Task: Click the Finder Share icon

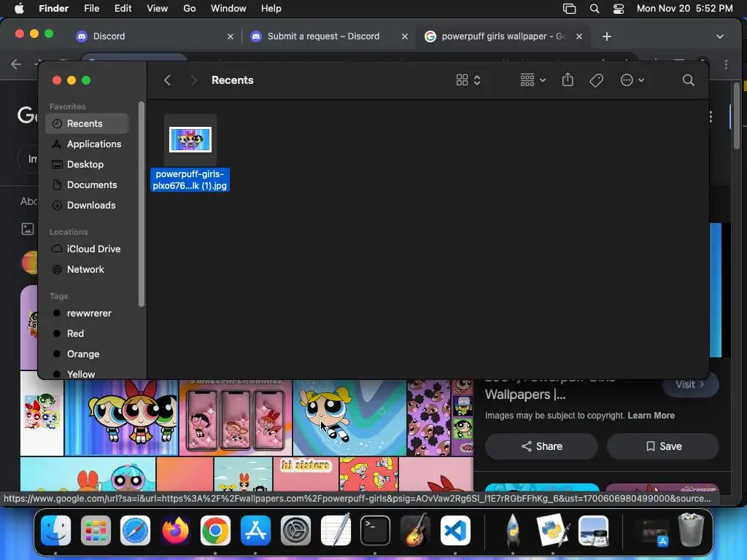Action: pos(568,79)
